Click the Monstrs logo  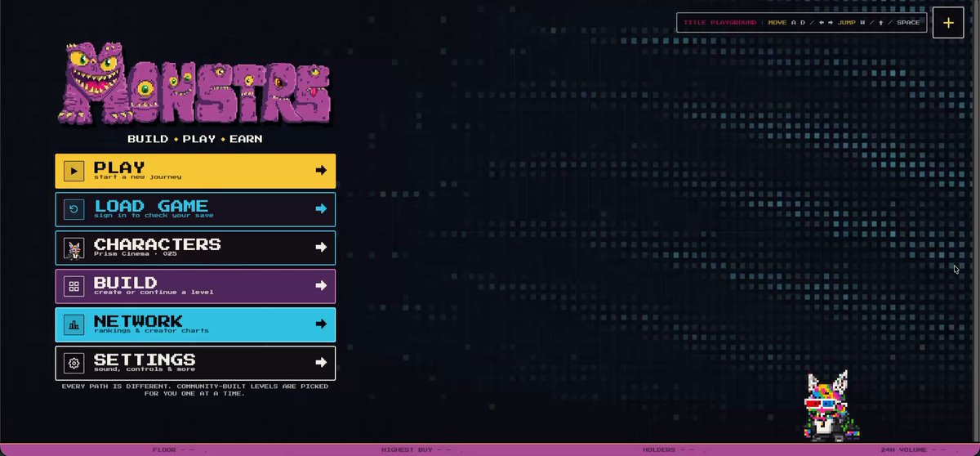(x=195, y=85)
